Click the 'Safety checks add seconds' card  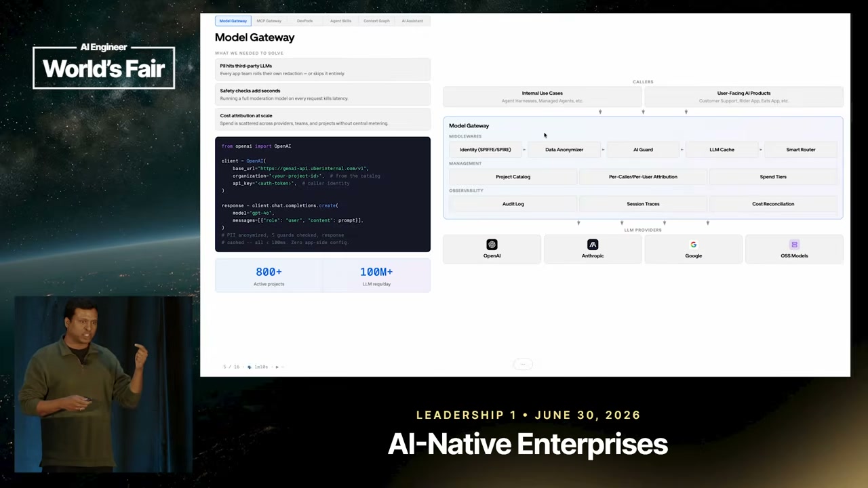coord(323,94)
